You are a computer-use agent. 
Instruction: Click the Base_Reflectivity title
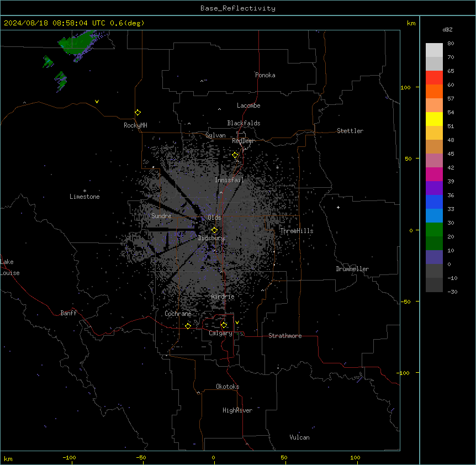point(238,8)
